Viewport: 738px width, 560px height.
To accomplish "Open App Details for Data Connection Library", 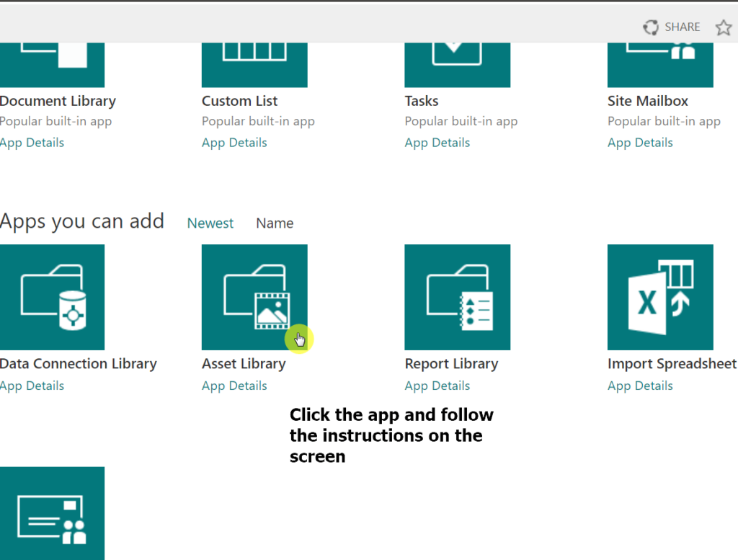I will tap(32, 386).
